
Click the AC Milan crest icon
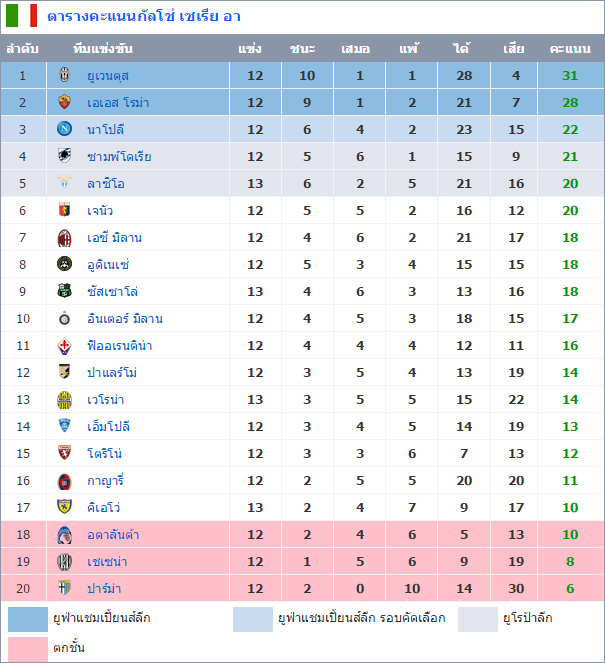[x=65, y=237]
